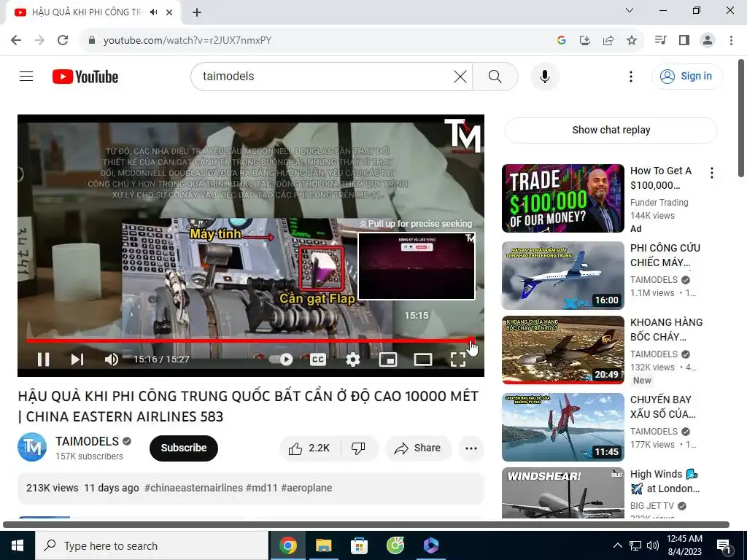Click the Sign in button
This screenshot has height=560, width=747.
687,76
